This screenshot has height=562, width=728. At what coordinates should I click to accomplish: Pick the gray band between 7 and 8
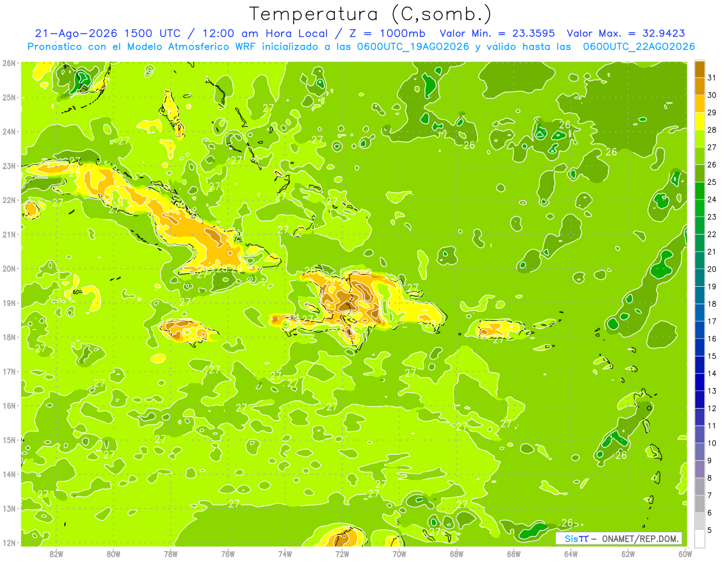coord(699,486)
